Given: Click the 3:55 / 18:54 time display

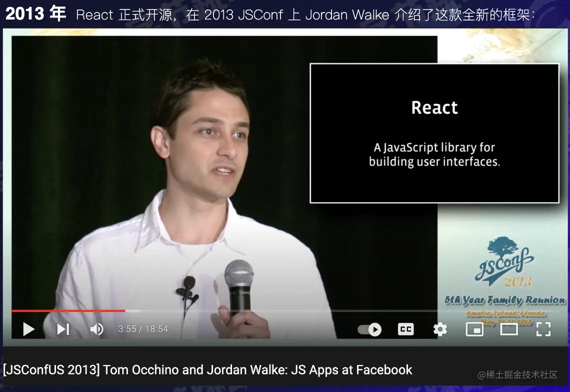Looking at the screenshot, I should [x=143, y=329].
